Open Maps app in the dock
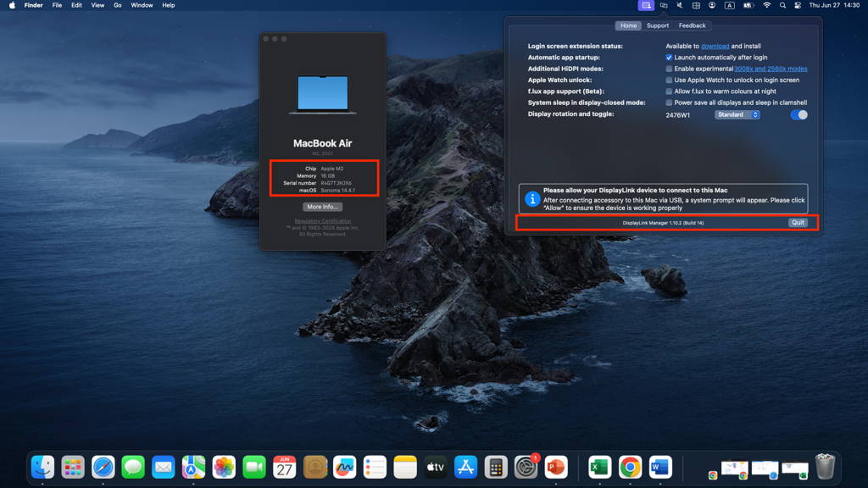This screenshot has height=488, width=868. (193, 467)
